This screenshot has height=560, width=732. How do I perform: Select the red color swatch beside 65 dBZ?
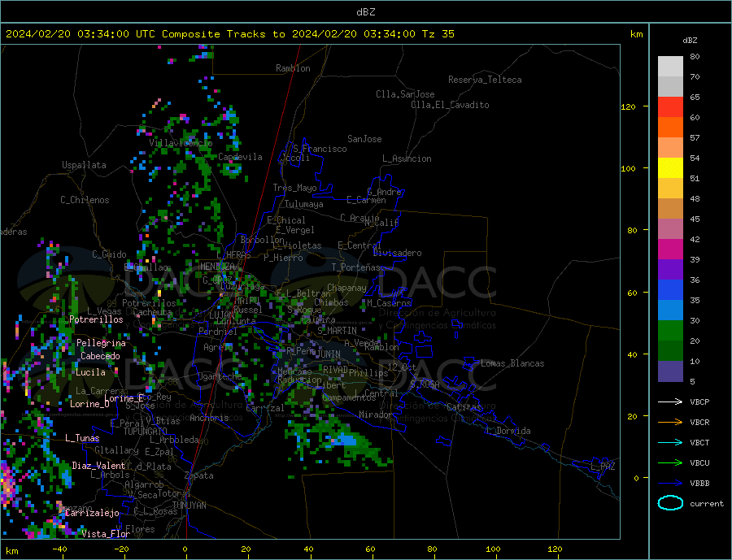(670, 106)
